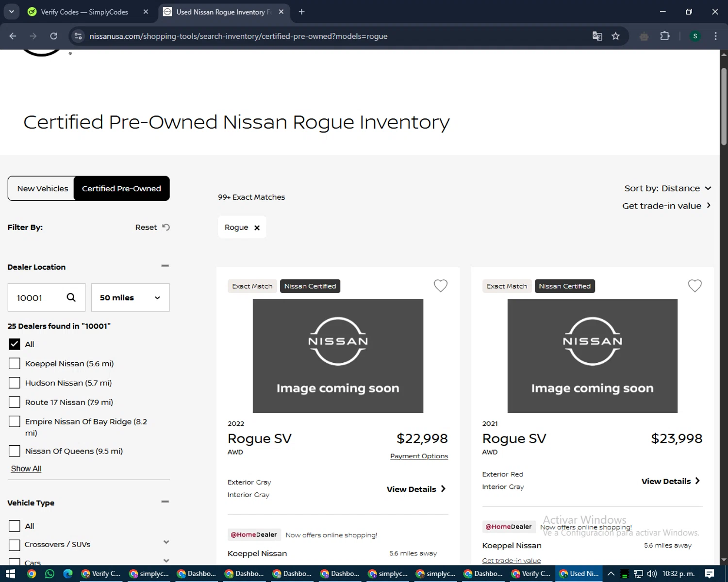Bookmark this page with the star icon

click(615, 36)
